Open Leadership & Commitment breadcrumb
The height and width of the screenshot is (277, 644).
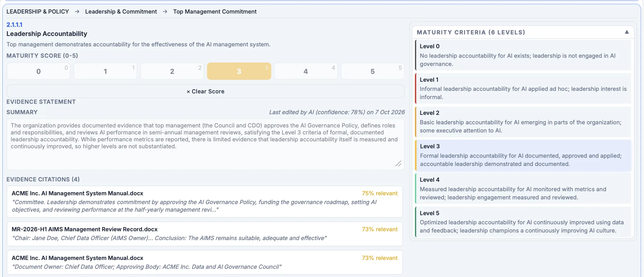(121, 12)
